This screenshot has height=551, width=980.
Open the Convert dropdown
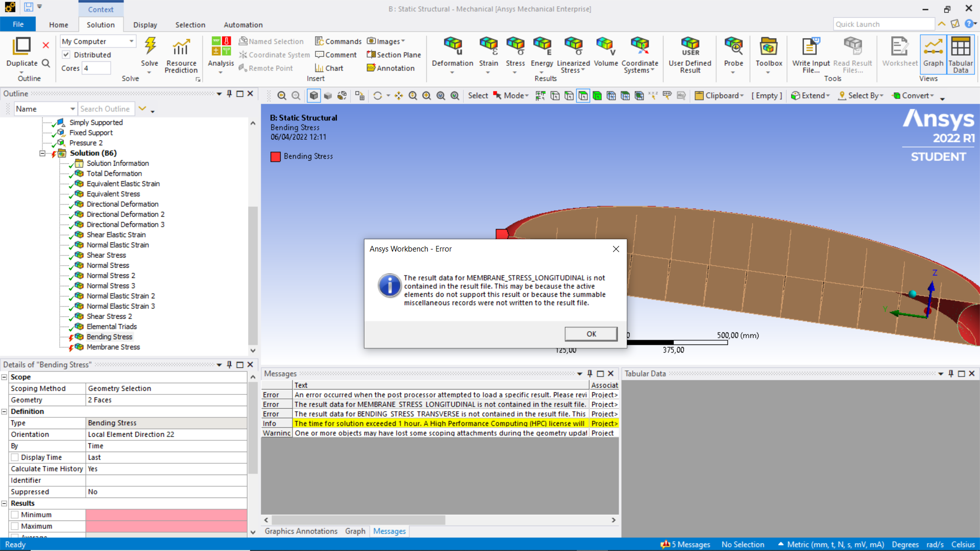coord(913,95)
